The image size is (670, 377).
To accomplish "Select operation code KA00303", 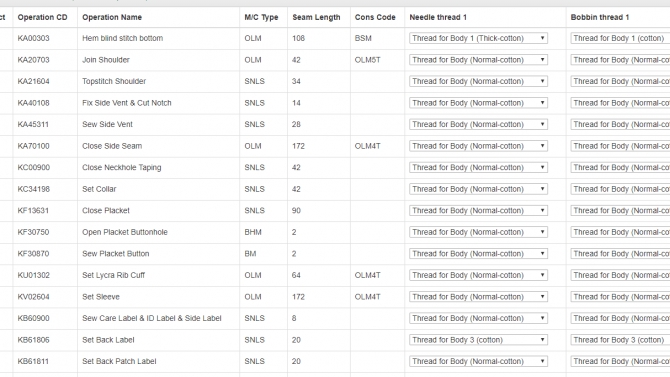I will [33, 38].
